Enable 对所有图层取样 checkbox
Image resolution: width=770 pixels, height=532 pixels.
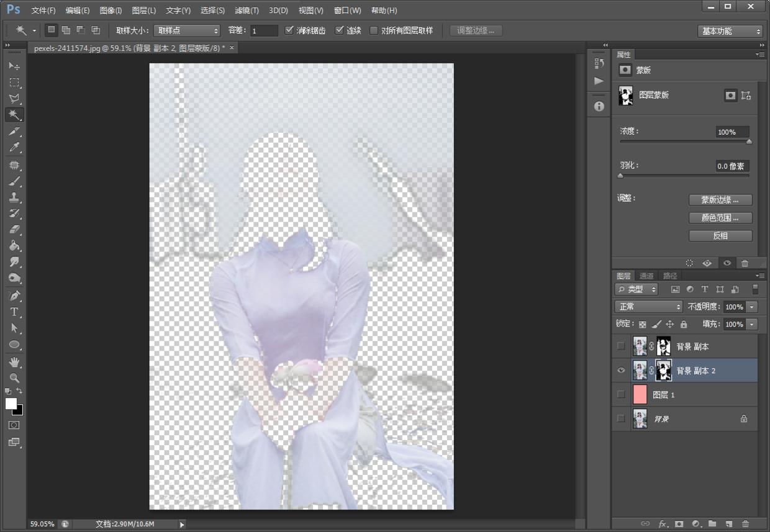tap(374, 30)
